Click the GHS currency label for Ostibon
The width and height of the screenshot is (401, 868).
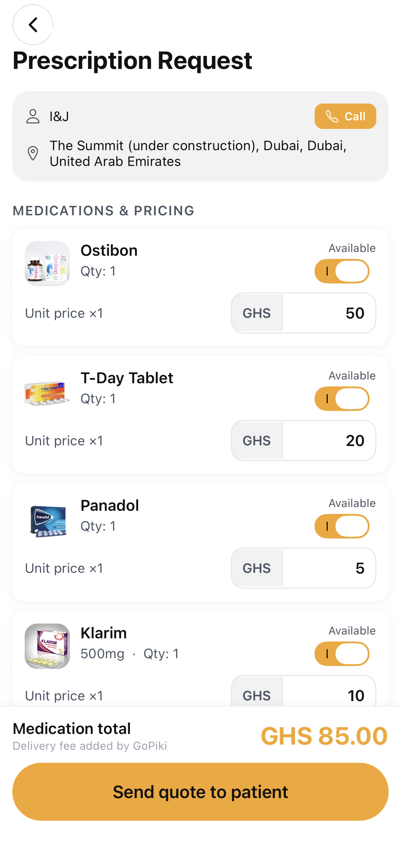[x=257, y=313]
